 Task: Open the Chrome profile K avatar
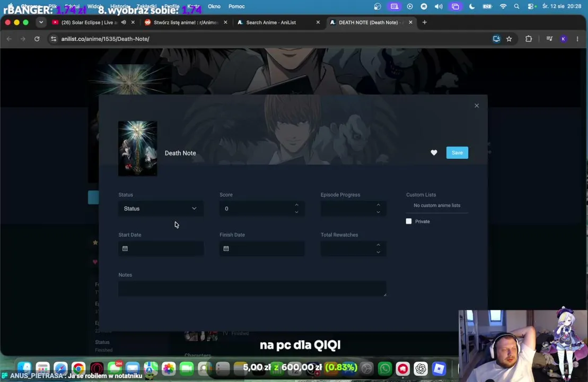tap(563, 39)
